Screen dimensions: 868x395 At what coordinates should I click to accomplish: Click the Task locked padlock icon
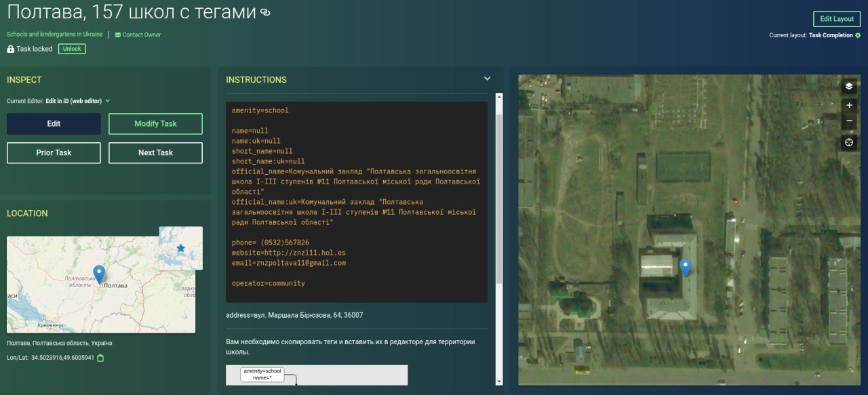[x=10, y=49]
